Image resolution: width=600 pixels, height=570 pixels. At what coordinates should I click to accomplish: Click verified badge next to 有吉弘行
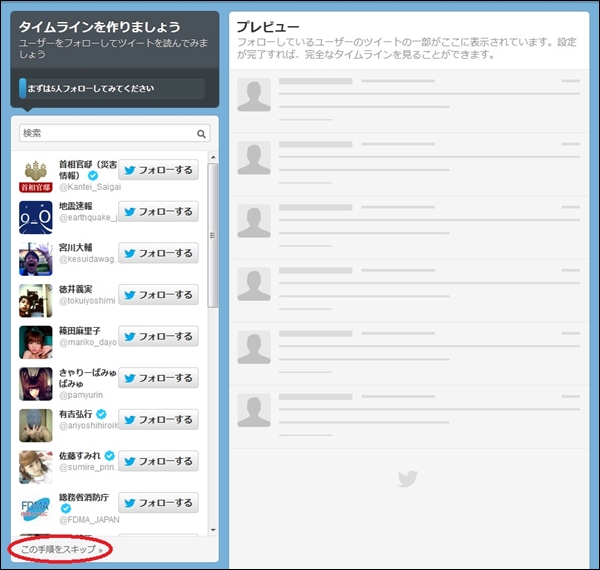click(x=101, y=414)
